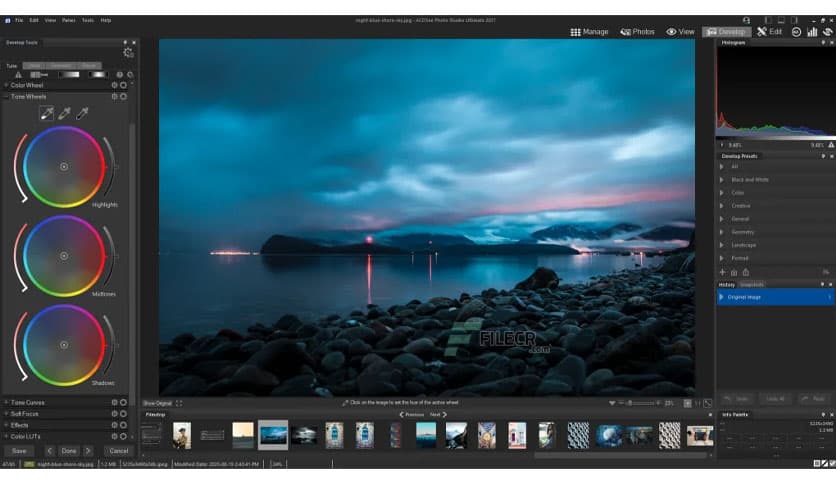Image resolution: width=836 pixels, height=484 pixels.
Task: Toggle Color Wheel enable circle
Action: click(123, 85)
